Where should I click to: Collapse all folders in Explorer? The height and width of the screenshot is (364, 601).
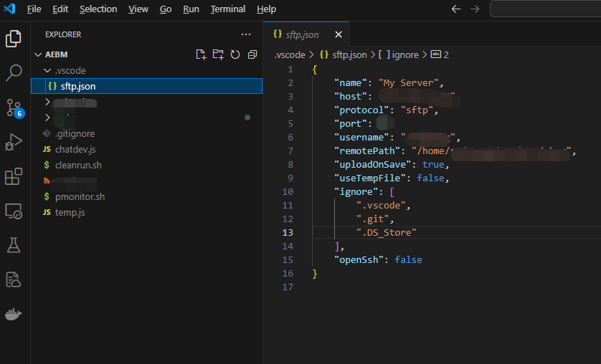(252, 54)
